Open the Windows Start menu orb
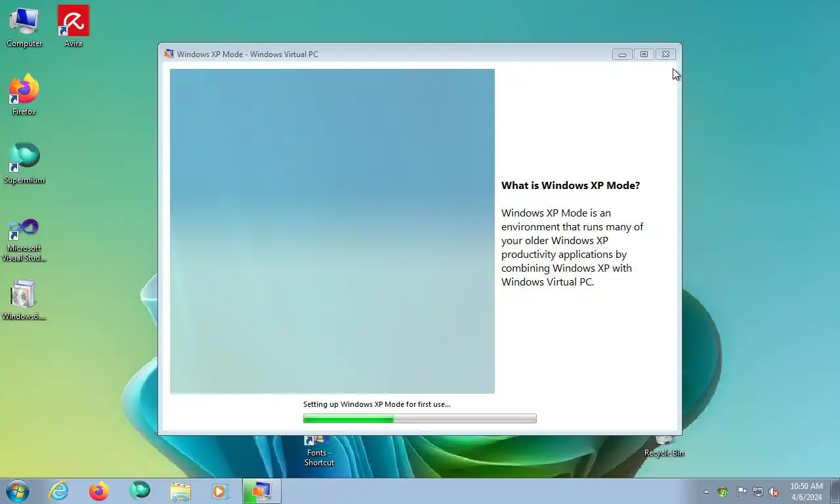Image resolution: width=840 pixels, height=504 pixels. 17,491
